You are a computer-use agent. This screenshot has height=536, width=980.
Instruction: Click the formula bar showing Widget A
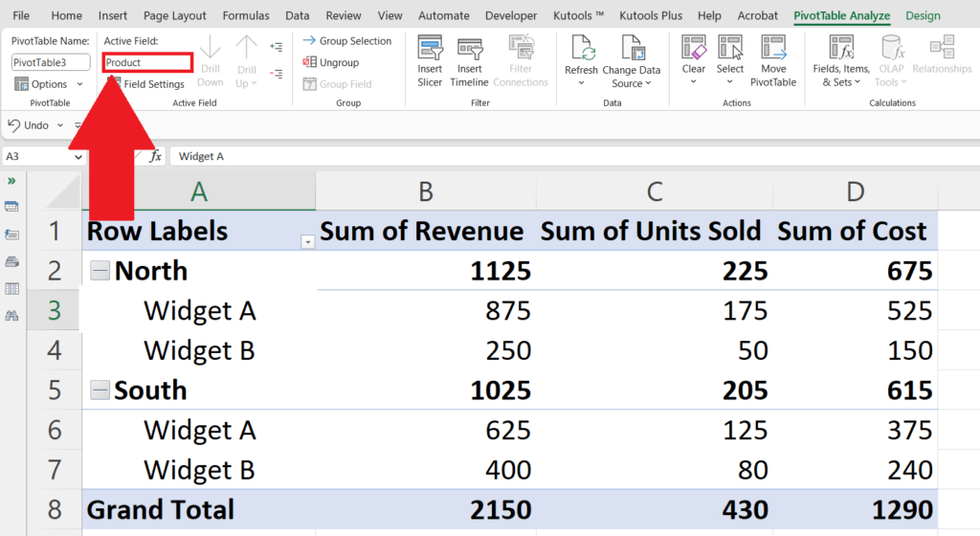click(575, 156)
